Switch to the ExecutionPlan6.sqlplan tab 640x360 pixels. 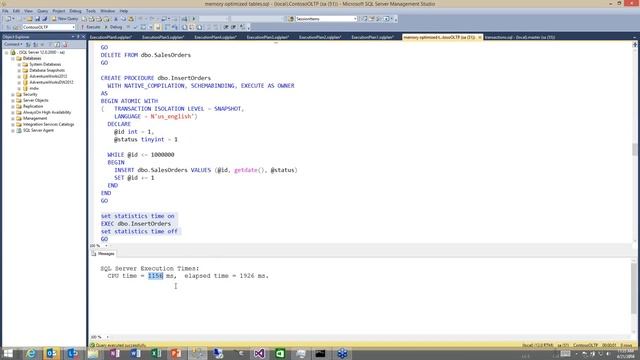click(111, 37)
